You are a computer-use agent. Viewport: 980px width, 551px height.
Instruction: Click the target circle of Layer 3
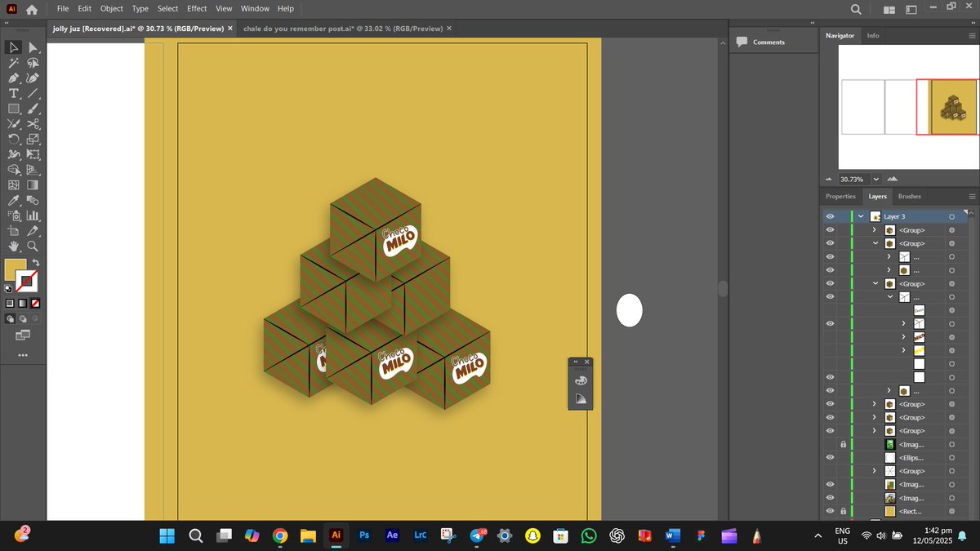tap(951, 216)
